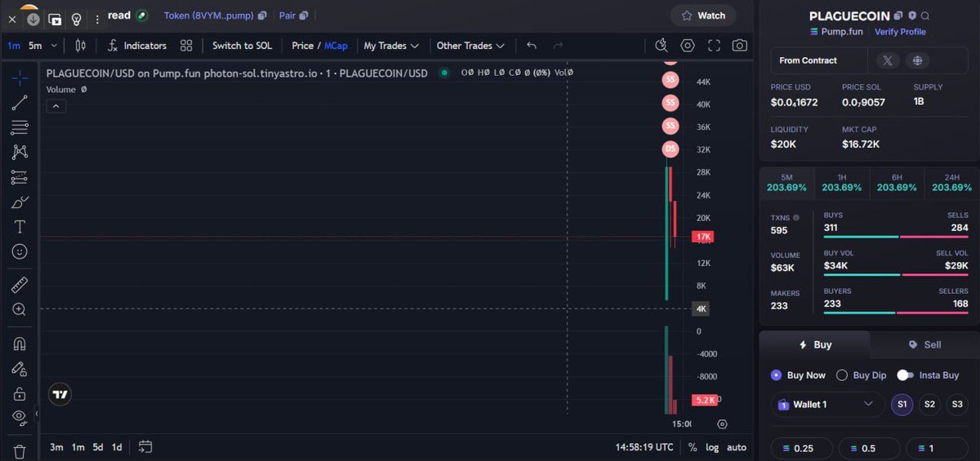Open the Pump.fun link
The image size is (980, 461).
pyautogui.click(x=838, y=32)
